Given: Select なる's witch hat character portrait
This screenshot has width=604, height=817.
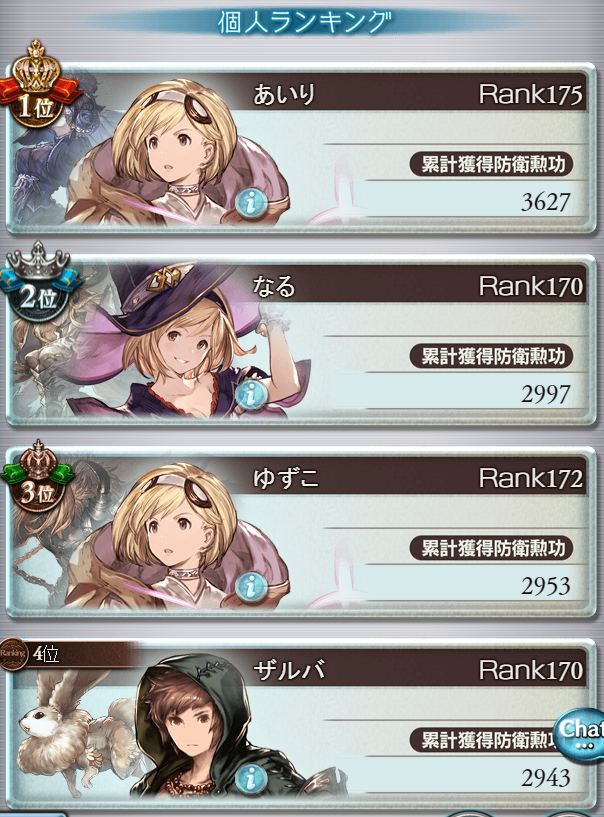Looking at the screenshot, I should [x=182, y=339].
